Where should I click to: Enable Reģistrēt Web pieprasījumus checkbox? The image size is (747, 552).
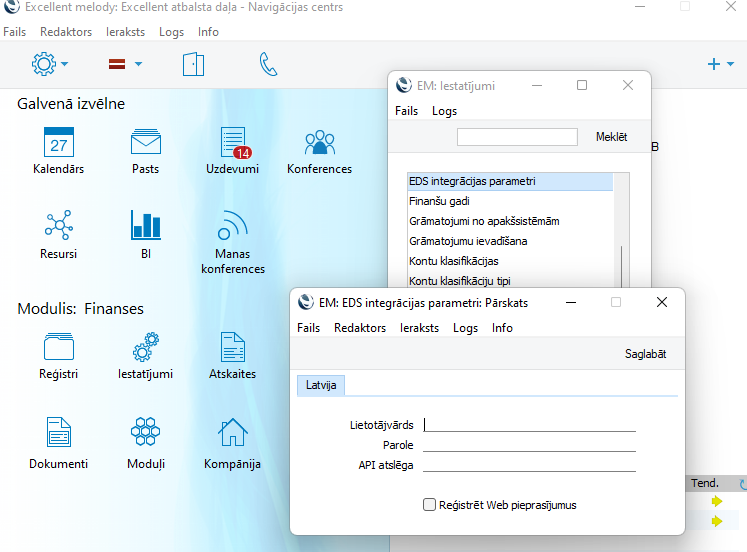point(430,505)
